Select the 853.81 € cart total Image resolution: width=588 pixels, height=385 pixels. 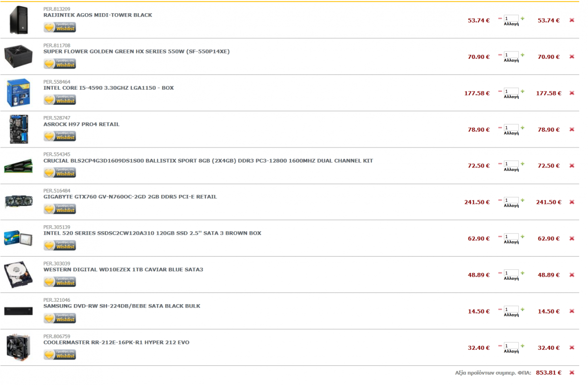(x=548, y=373)
